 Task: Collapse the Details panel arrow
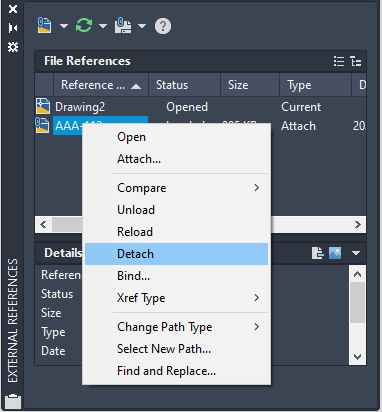[356, 253]
